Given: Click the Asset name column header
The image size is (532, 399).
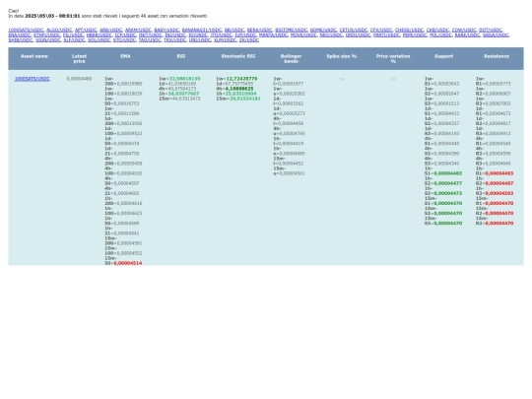Looking at the screenshot, I should [x=34, y=56].
